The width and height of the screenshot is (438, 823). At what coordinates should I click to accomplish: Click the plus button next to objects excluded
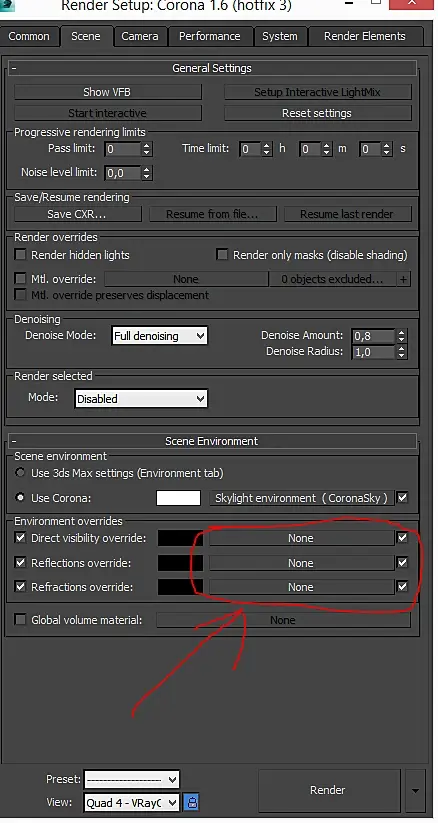click(403, 279)
